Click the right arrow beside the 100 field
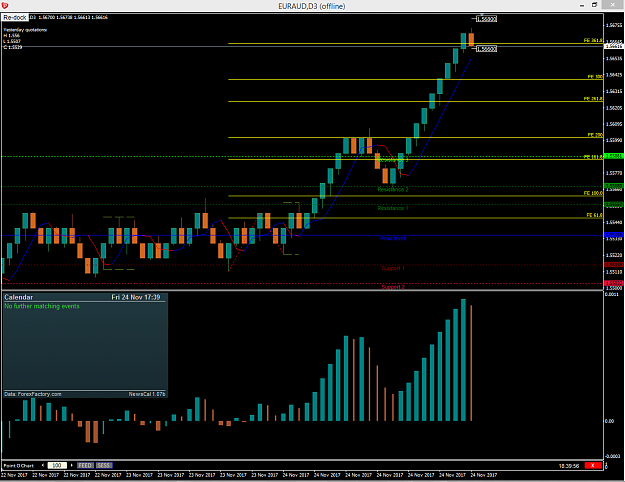Screen dimensions: 625x482 tap(72, 465)
